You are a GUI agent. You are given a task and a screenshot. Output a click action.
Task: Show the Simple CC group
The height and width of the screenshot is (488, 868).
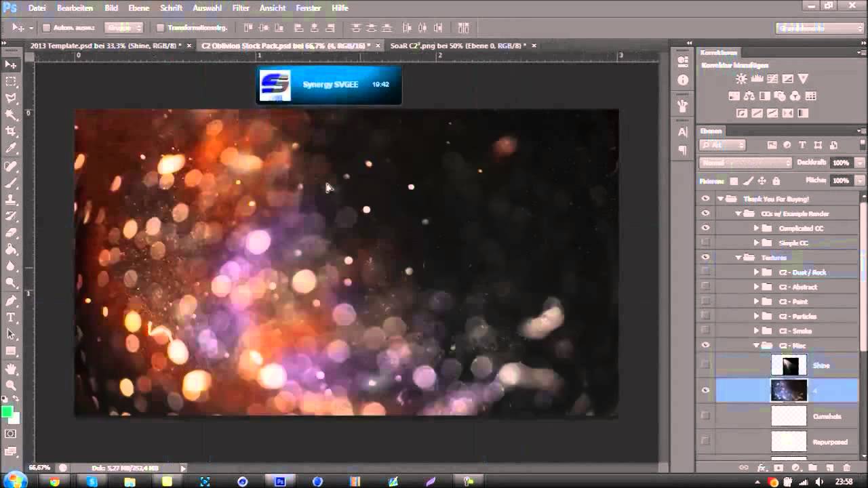click(705, 242)
